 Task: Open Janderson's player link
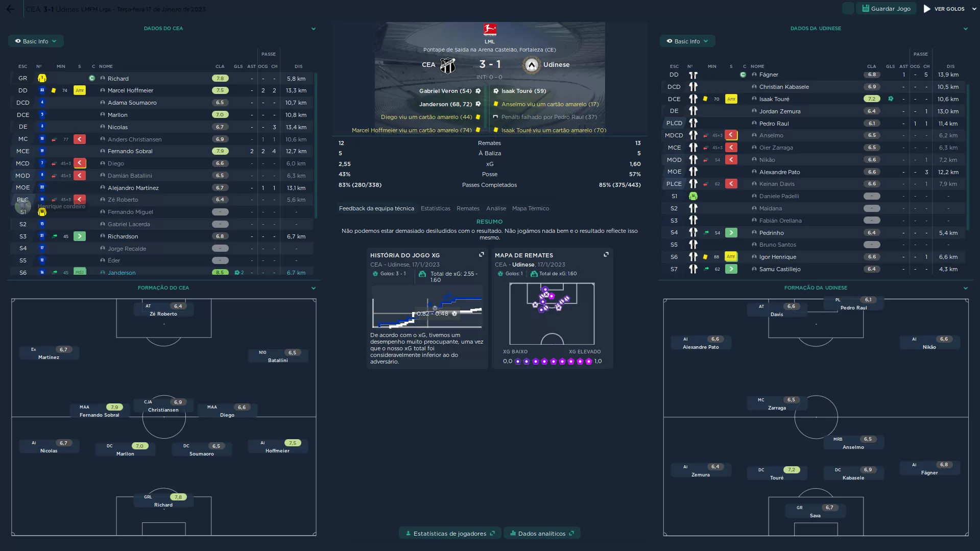122,272
